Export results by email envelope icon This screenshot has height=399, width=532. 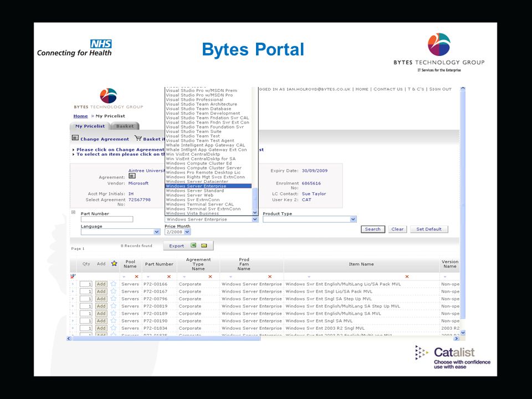(204, 245)
